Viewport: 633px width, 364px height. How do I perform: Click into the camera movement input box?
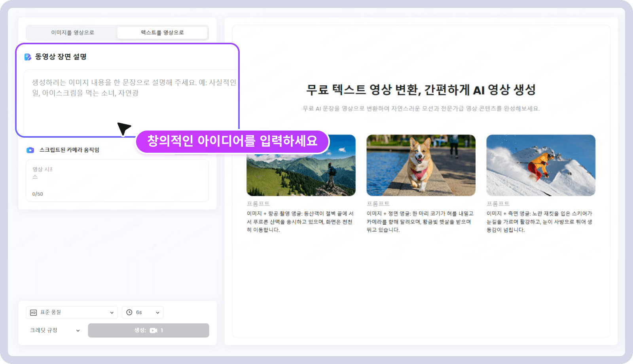117,181
